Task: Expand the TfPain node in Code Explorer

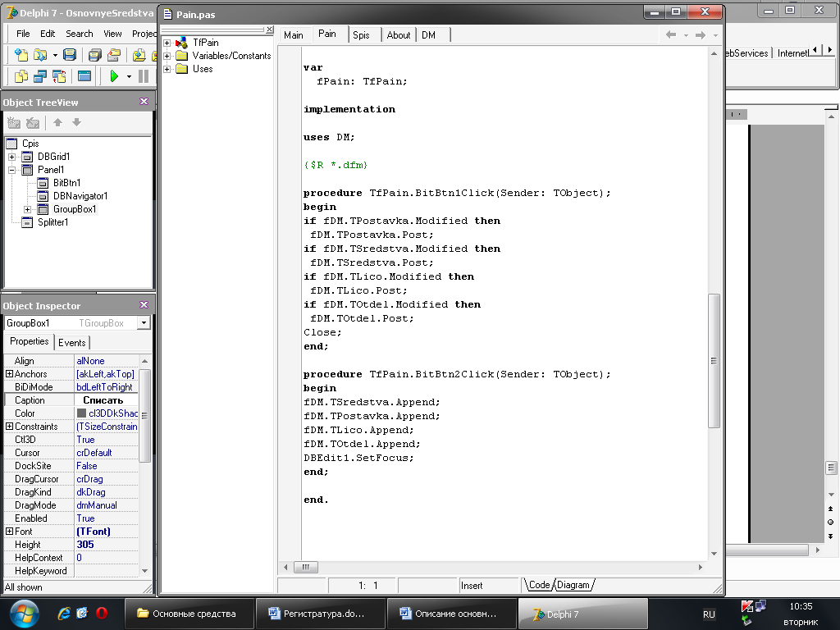Action: click(x=167, y=43)
